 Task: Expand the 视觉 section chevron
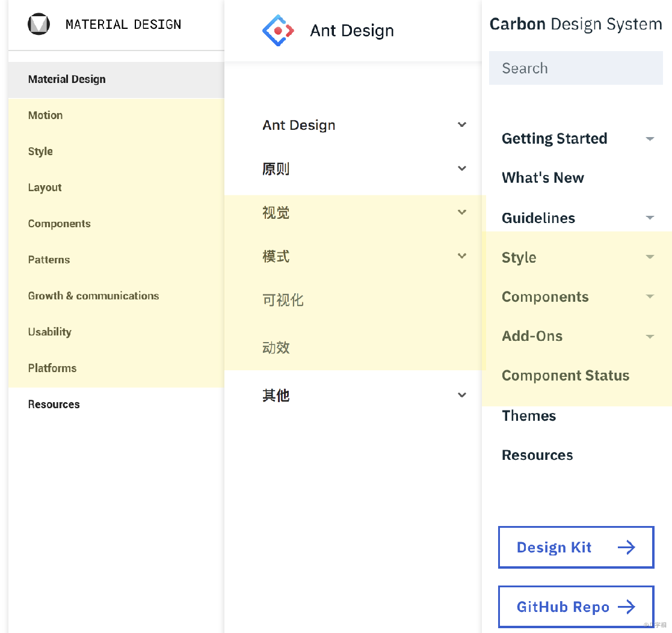point(461,212)
